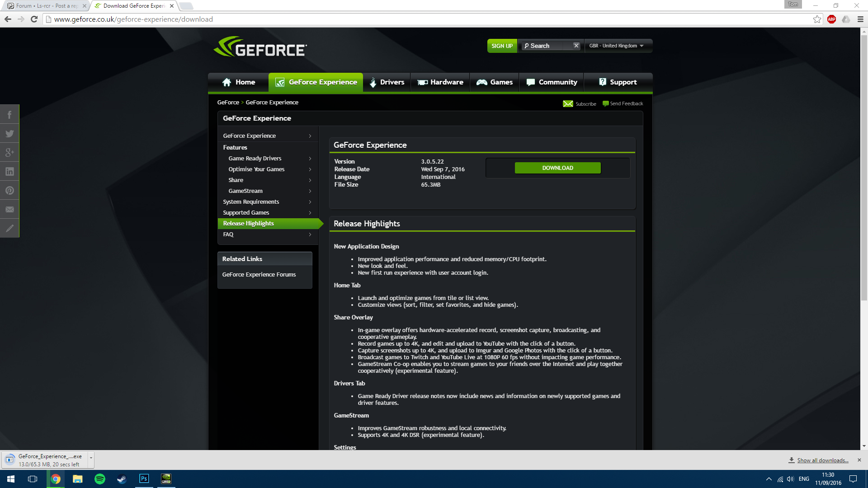The width and height of the screenshot is (868, 488).
Task: Open LinkedIn share icon
Action: 9,172
